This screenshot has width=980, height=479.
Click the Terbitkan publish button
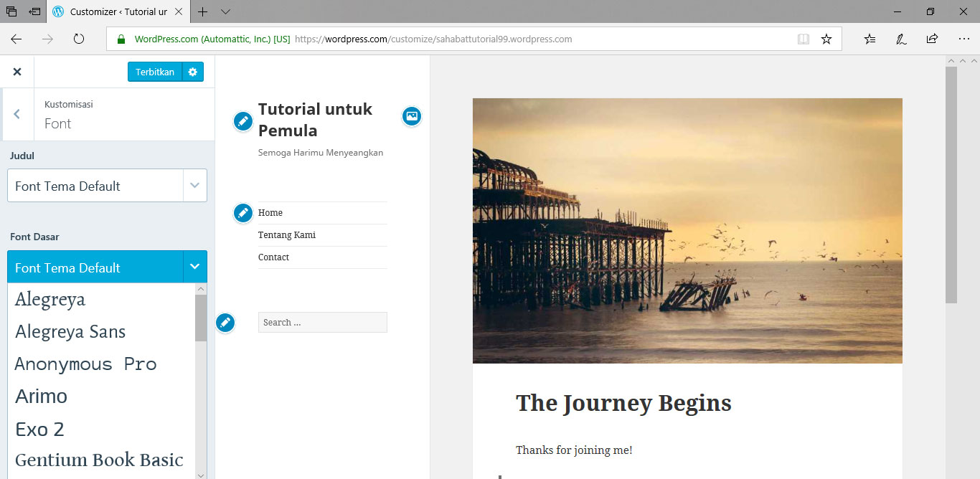tap(155, 72)
